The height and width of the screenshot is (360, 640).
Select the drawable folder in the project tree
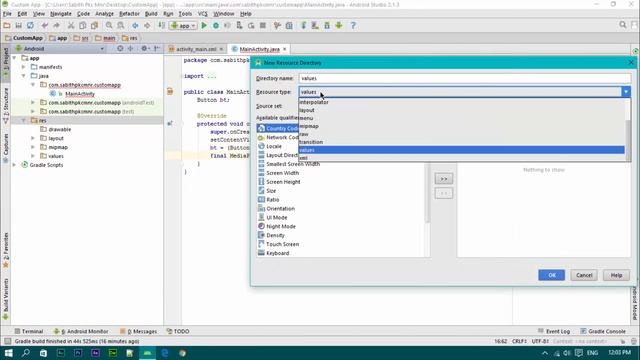click(60, 129)
